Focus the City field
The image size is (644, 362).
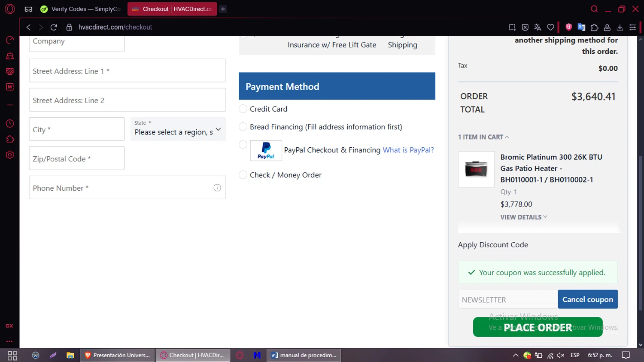[77, 129]
